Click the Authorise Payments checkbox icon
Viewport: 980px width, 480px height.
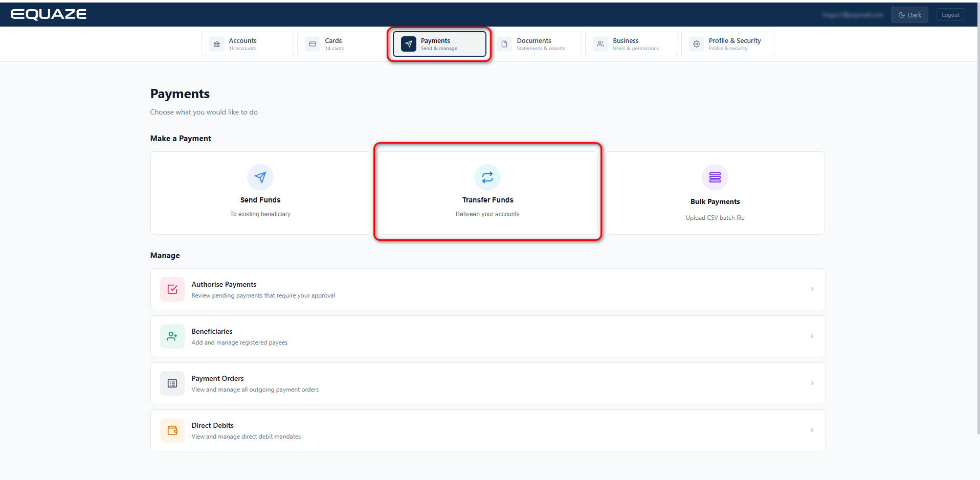pyautogui.click(x=172, y=289)
